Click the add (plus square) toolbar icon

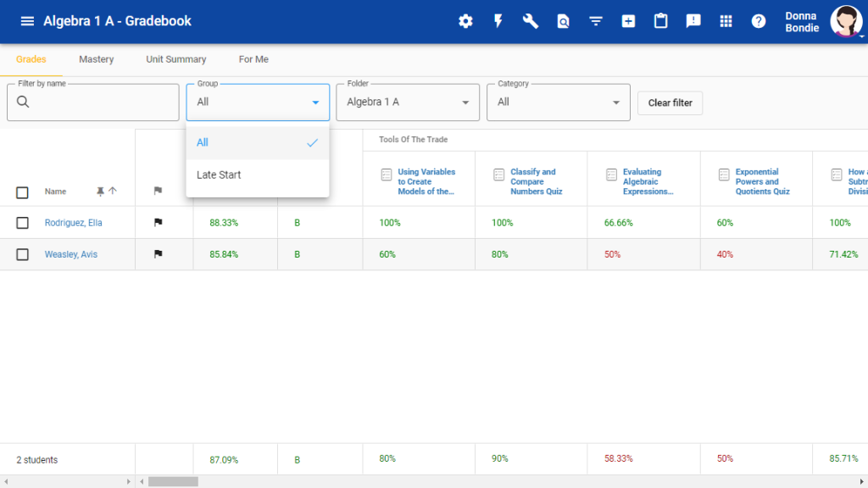click(x=628, y=21)
